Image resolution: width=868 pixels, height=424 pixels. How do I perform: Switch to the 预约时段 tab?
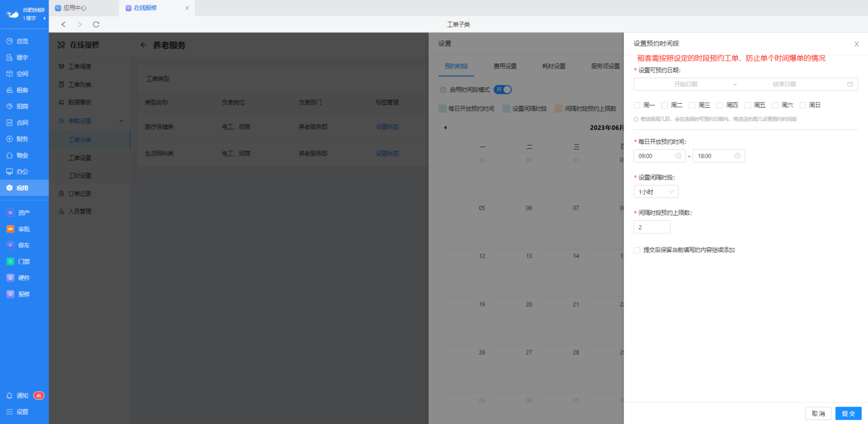pyautogui.click(x=456, y=66)
